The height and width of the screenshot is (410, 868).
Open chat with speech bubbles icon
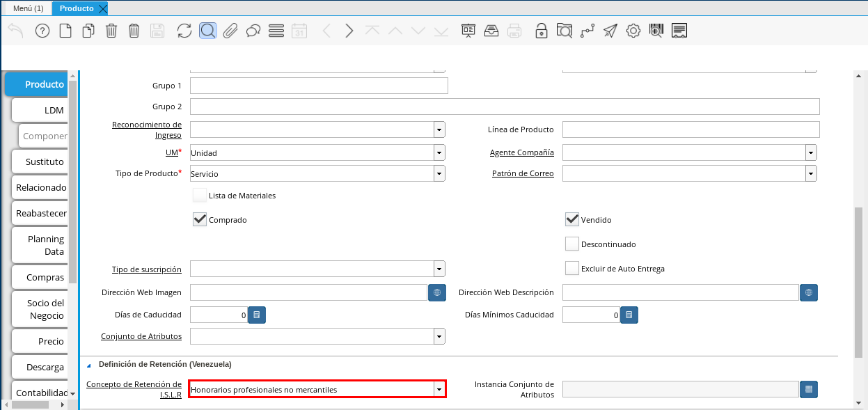(253, 31)
